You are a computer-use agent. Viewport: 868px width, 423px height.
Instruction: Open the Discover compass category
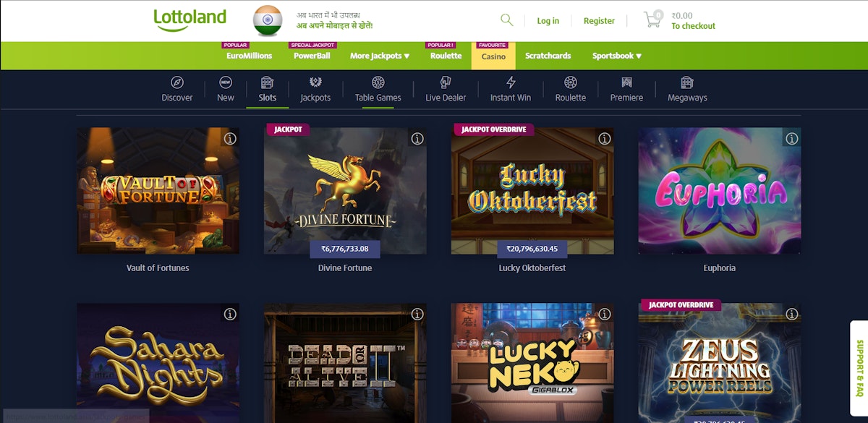[x=177, y=82]
